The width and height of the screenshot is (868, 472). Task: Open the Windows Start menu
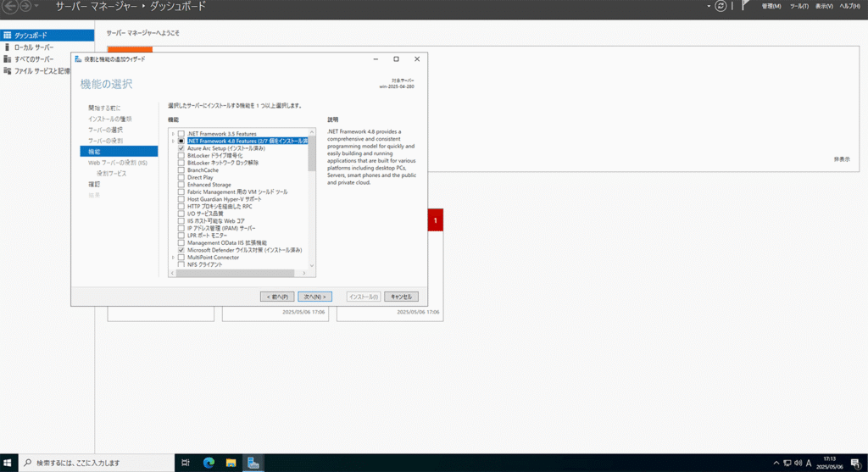click(x=8, y=463)
